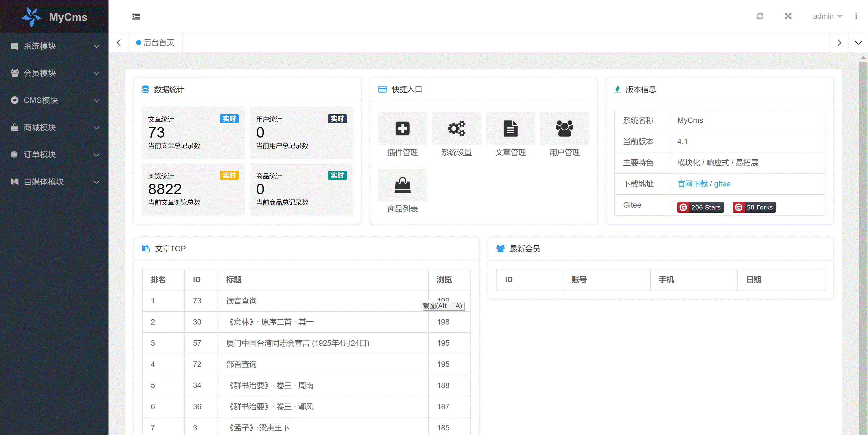This screenshot has width=868, height=435.
Task: Click the refresh icon in top bar
Action: click(x=760, y=16)
